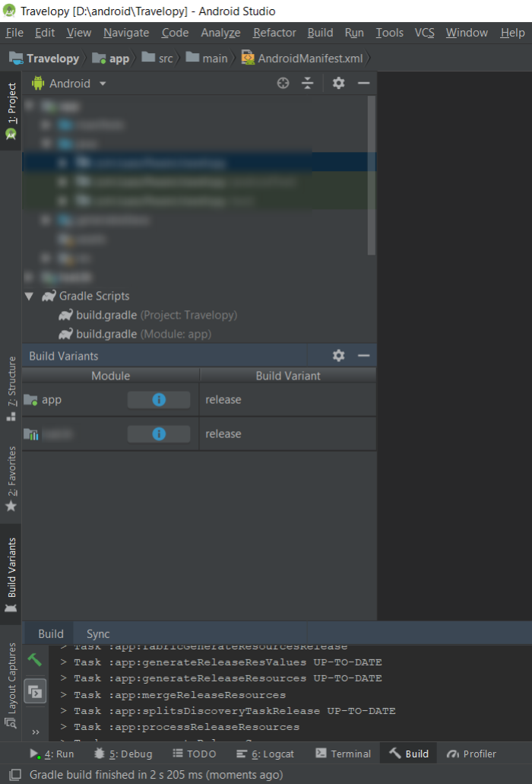Screen dimensions: 532x784
Task: Open the Navigate menu
Action: coord(126,33)
